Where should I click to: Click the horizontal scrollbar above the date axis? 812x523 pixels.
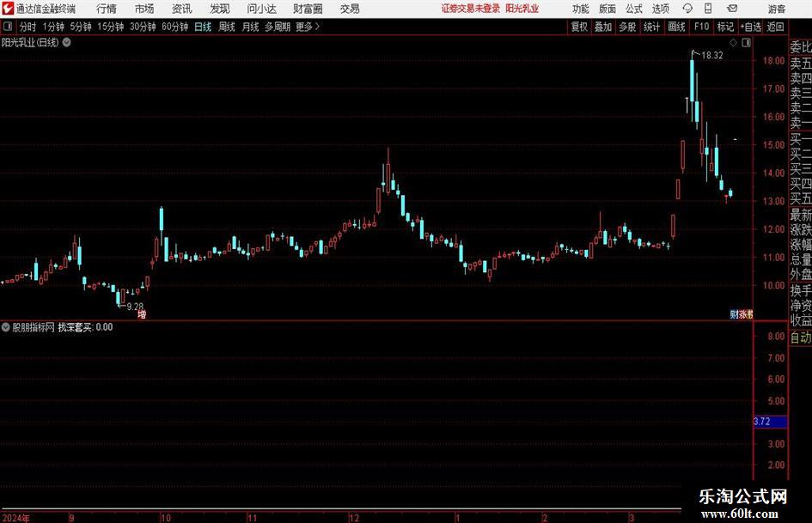pyautogui.click(x=341, y=509)
